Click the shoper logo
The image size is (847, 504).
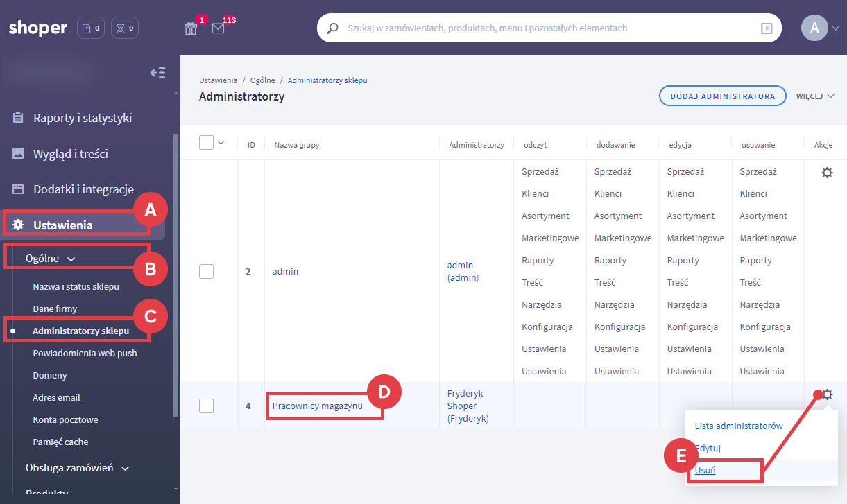click(38, 28)
